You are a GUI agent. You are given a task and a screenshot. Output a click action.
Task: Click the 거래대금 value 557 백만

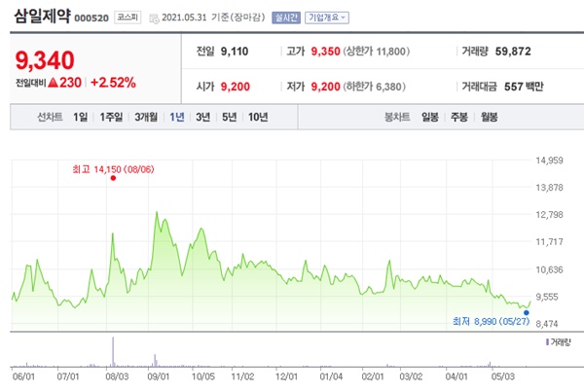click(x=524, y=87)
